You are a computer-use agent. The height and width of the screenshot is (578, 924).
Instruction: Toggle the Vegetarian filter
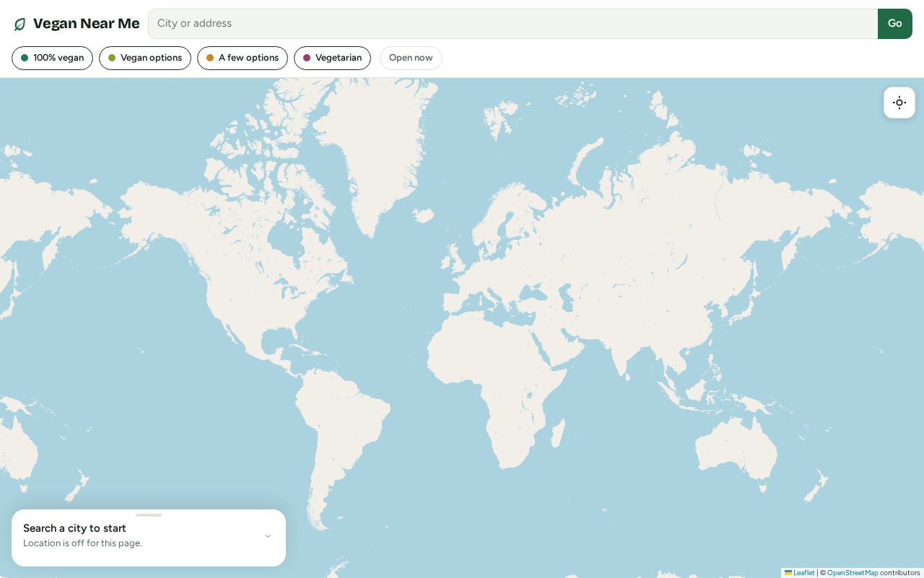click(x=332, y=58)
